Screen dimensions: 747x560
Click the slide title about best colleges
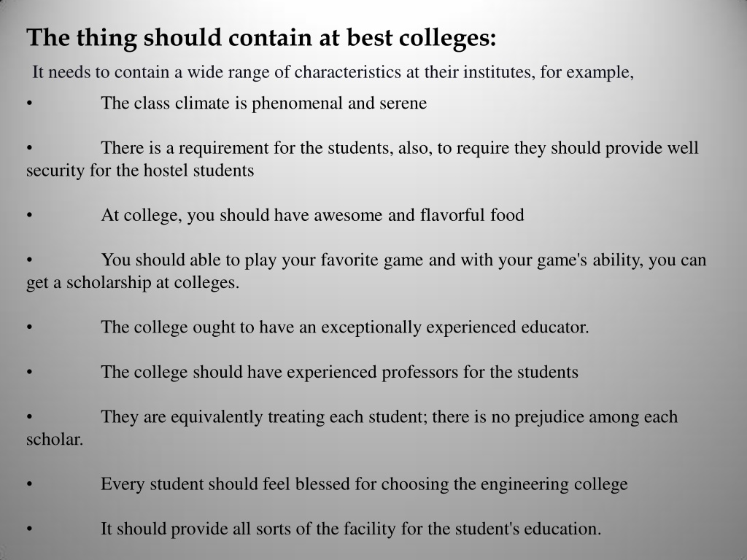261,38
